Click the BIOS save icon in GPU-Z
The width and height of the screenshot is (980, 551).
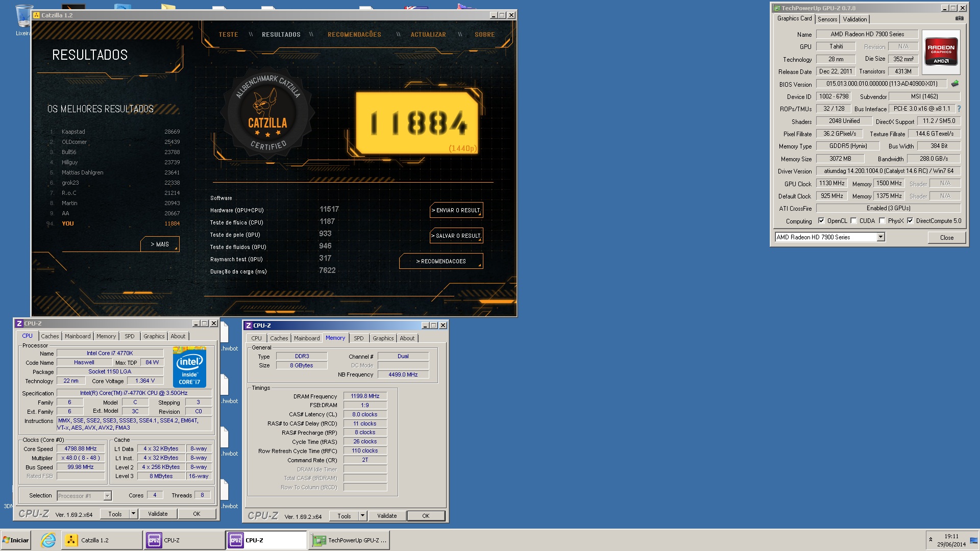pyautogui.click(x=955, y=83)
